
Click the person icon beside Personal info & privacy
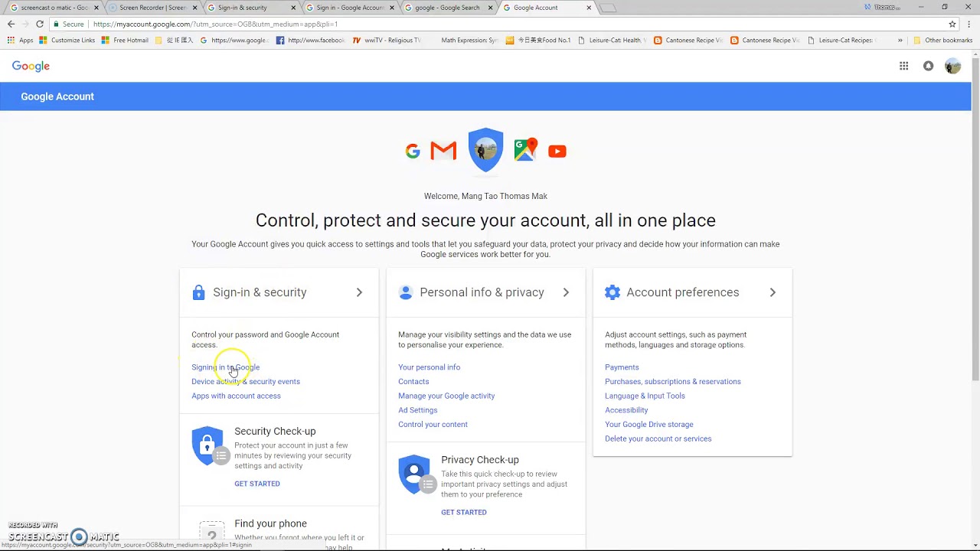[x=406, y=292]
